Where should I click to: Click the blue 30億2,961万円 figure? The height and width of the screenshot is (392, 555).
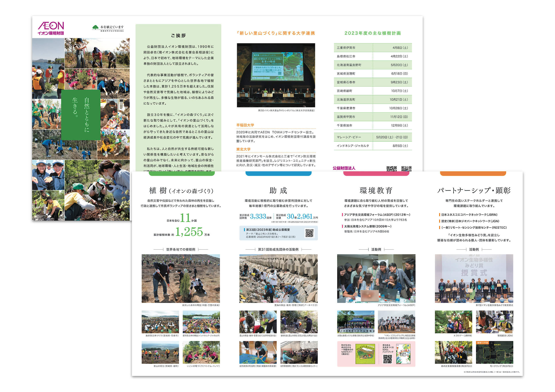pyautogui.click(x=302, y=216)
